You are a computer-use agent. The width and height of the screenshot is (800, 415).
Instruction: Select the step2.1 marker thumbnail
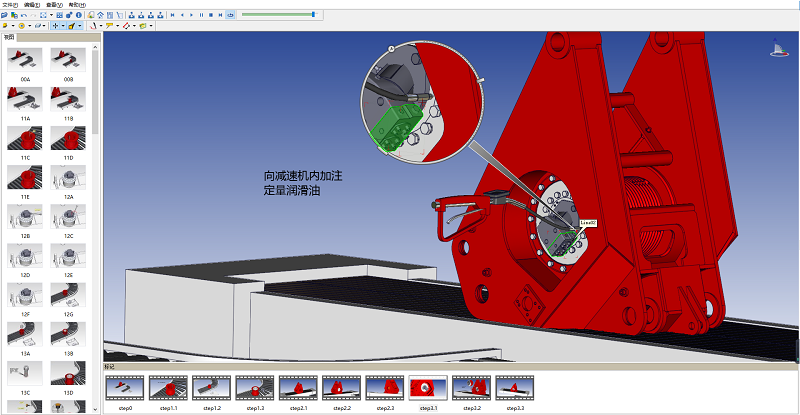(x=297, y=387)
